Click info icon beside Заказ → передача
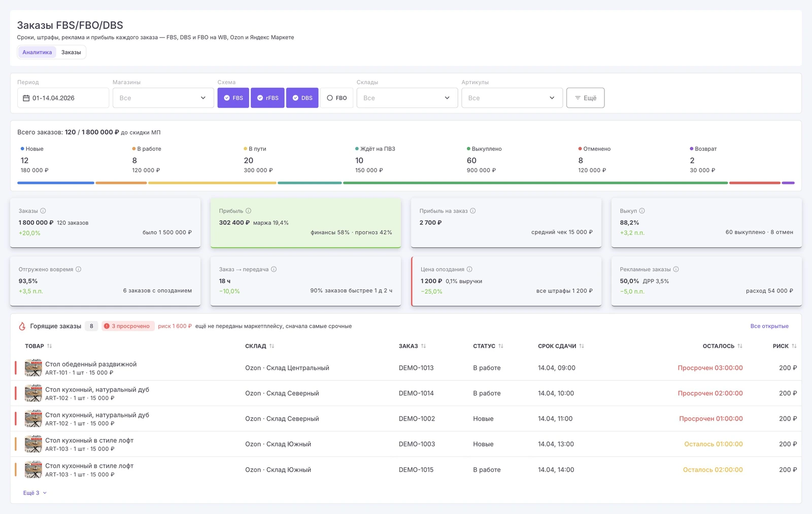Image resolution: width=812 pixels, height=514 pixels. [x=274, y=269]
